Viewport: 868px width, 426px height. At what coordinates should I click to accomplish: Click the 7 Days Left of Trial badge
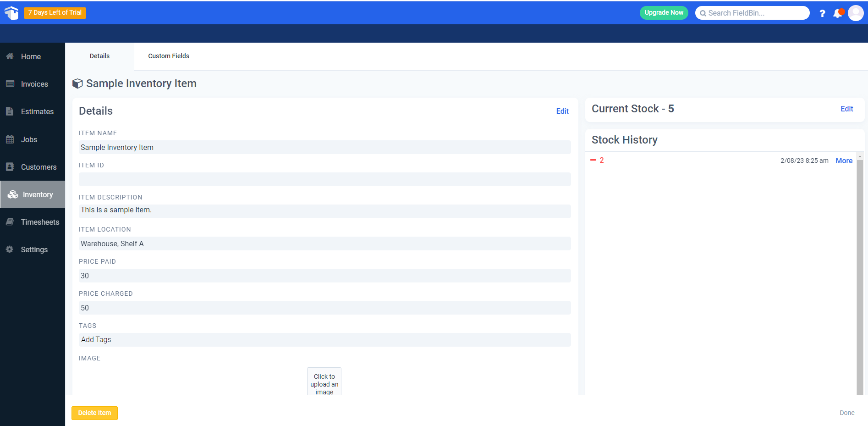coord(55,13)
